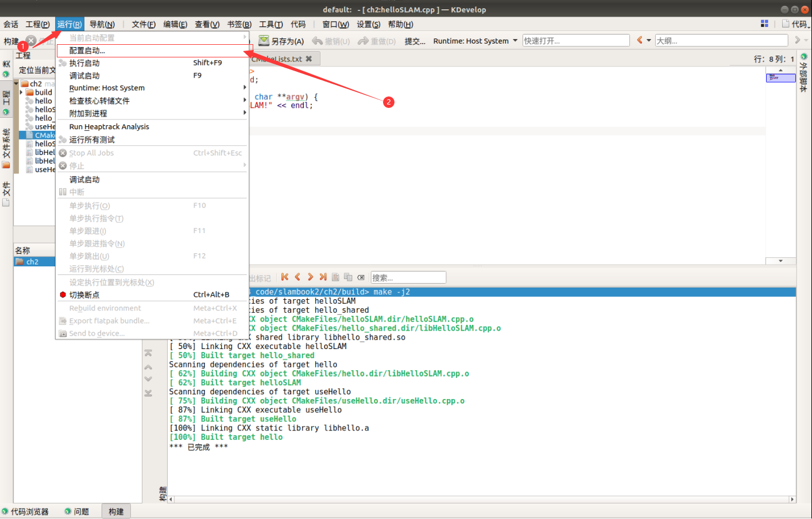Choose Run Heaptrack Analysis entry
Image resolution: width=812 pixels, height=519 pixels.
(152, 127)
